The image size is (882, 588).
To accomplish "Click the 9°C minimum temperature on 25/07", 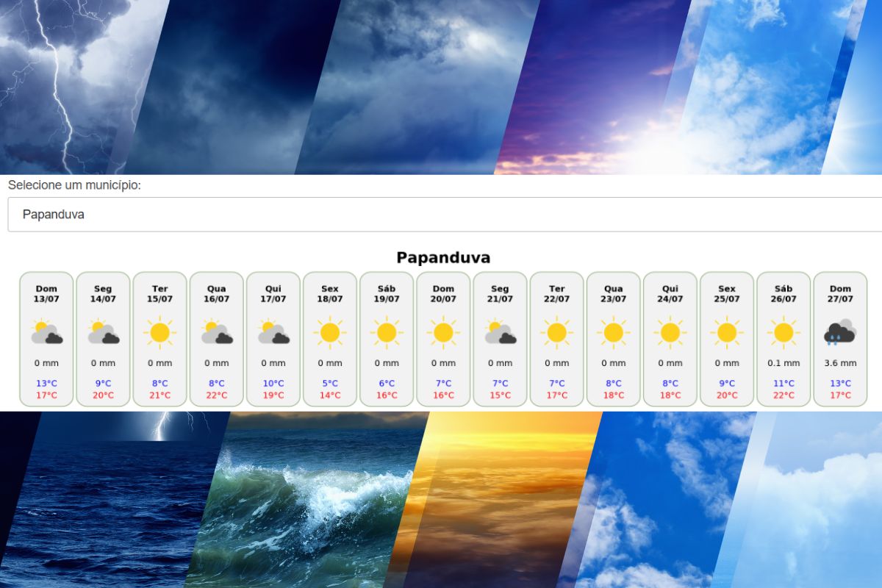I will point(727,384).
